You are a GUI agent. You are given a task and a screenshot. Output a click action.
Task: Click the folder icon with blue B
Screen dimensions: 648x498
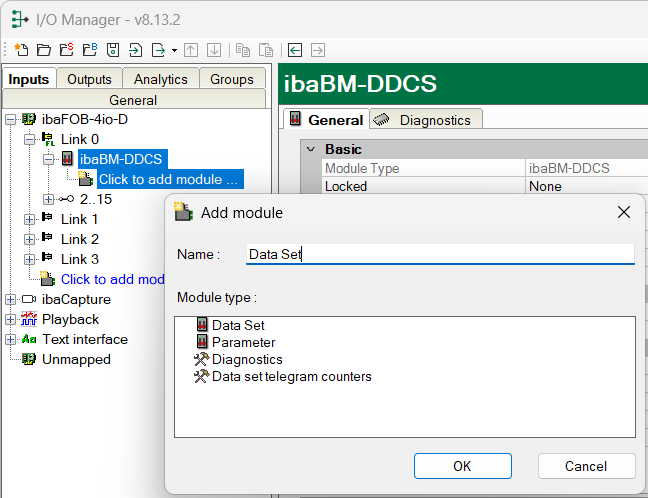[x=89, y=50]
